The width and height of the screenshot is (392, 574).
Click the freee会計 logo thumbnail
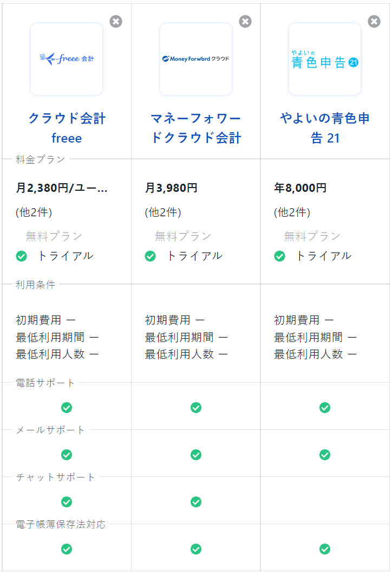67,59
